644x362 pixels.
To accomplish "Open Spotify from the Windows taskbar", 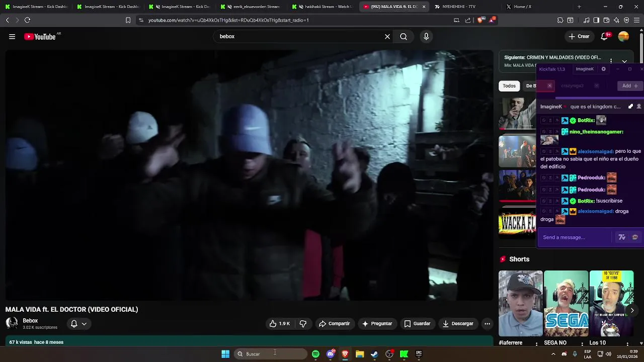I will tap(315, 354).
